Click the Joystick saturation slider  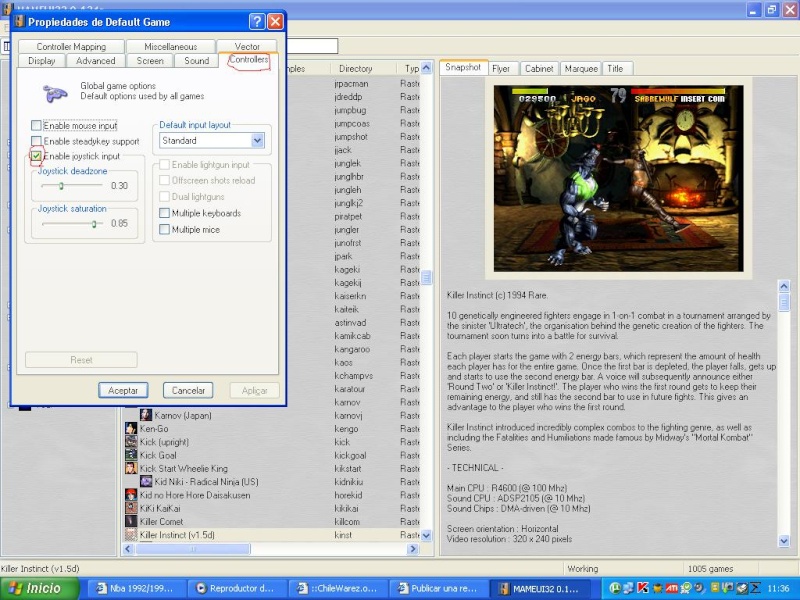click(x=94, y=223)
